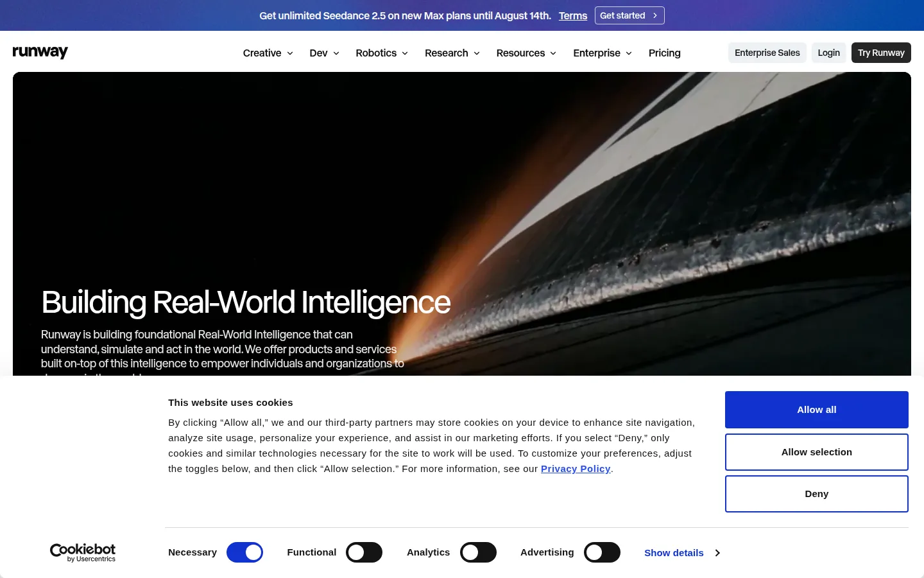924x578 pixels.
Task: Expand the Resources menu
Action: [526, 53]
